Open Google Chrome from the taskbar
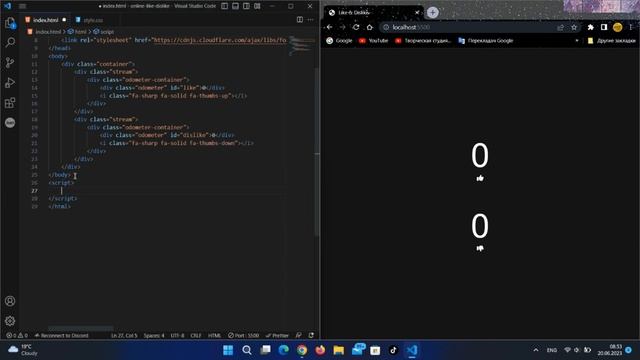Screen dimensions: 640x360 (x=302, y=350)
